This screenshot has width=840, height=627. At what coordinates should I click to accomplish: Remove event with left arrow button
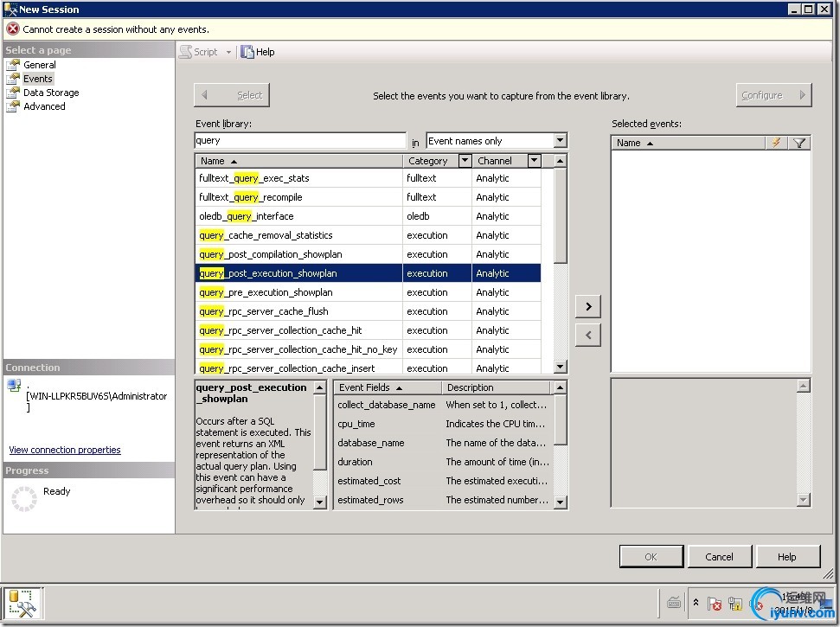[588, 336]
